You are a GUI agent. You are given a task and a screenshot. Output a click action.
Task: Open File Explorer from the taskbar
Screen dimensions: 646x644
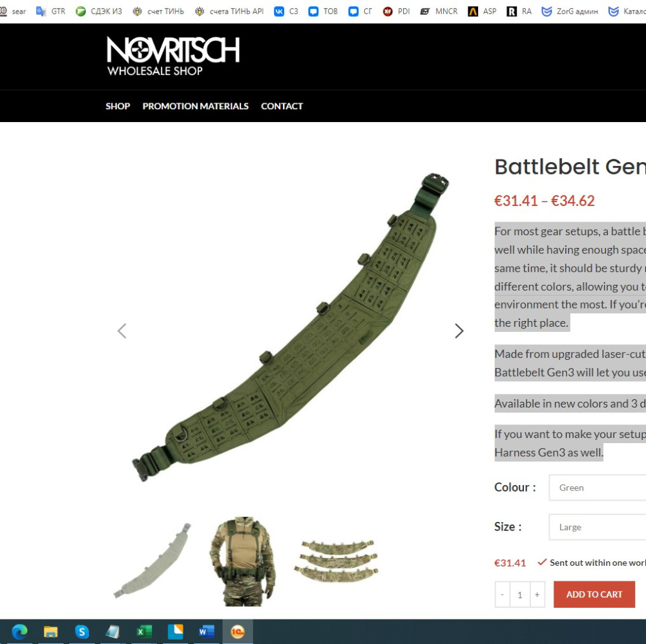[x=50, y=631]
